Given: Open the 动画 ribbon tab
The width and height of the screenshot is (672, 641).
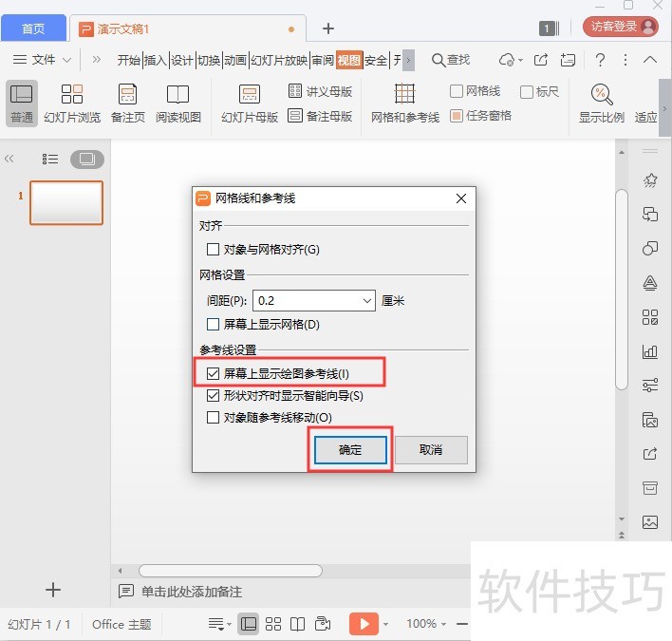Looking at the screenshot, I should click(x=235, y=60).
